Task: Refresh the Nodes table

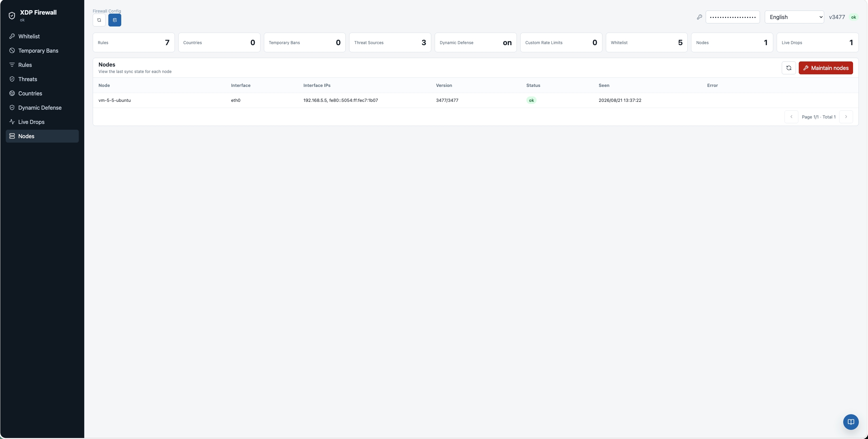Action: point(789,68)
